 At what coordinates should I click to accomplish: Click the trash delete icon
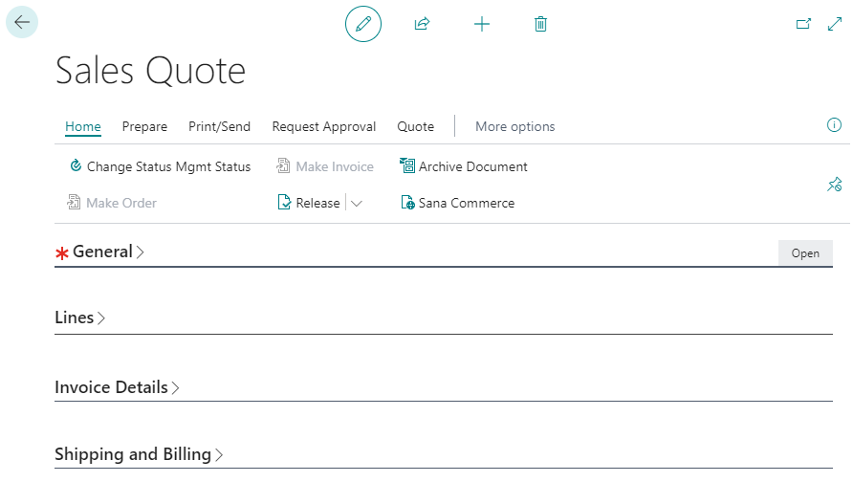click(540, 24)
